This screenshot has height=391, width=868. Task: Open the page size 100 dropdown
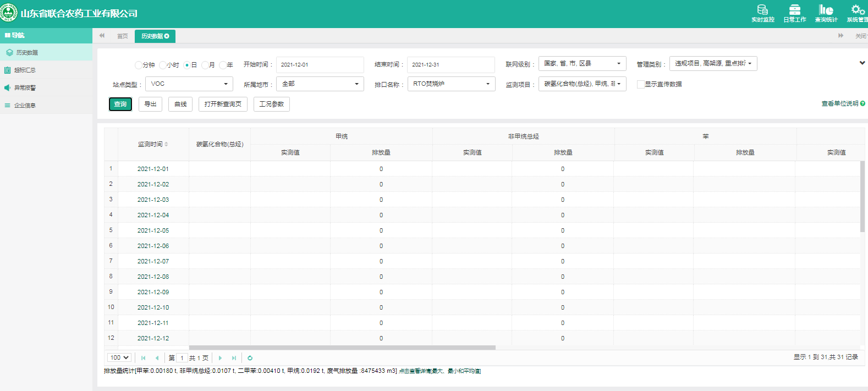tap(119, 357)
